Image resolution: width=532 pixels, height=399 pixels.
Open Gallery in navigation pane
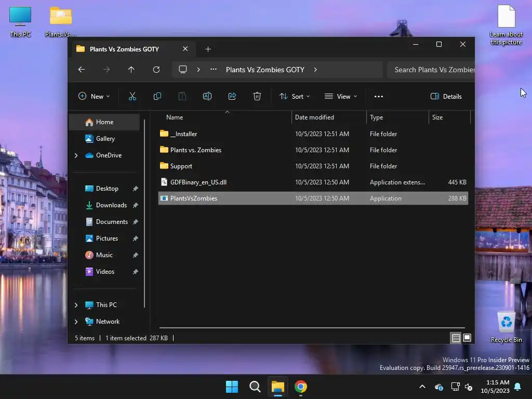[104, 138]
